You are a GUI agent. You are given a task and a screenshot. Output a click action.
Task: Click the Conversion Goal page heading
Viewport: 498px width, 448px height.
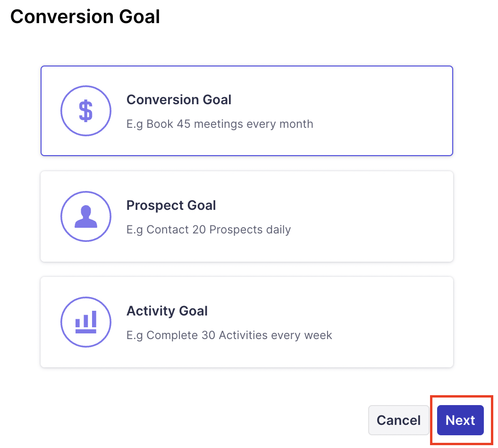coord(85,17)
